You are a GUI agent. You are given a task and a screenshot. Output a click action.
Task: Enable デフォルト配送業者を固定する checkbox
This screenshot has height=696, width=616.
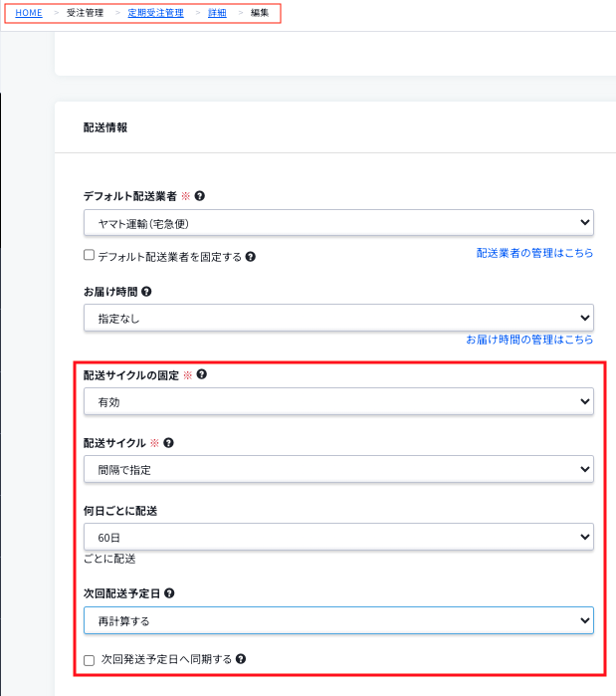90,255
